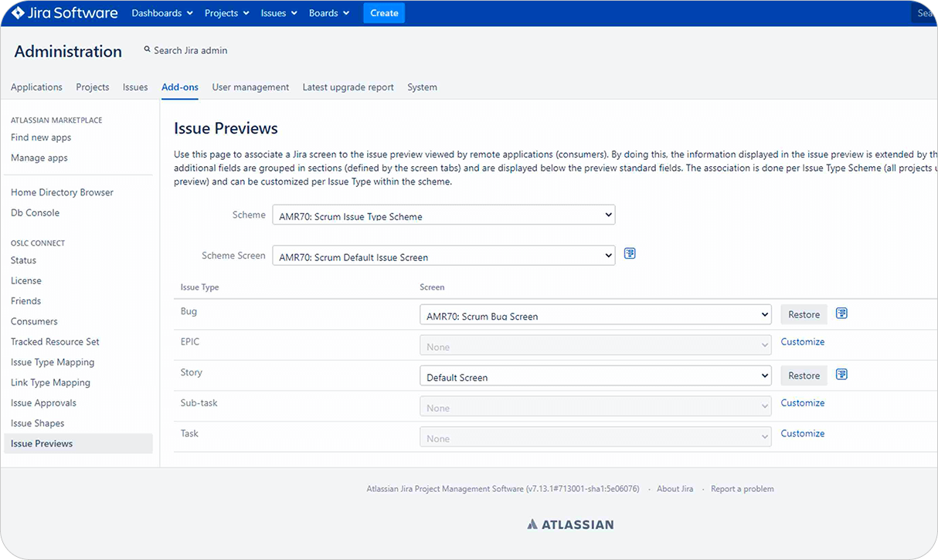
Task: Click the Issue Previews page heading
Action: 226,128
